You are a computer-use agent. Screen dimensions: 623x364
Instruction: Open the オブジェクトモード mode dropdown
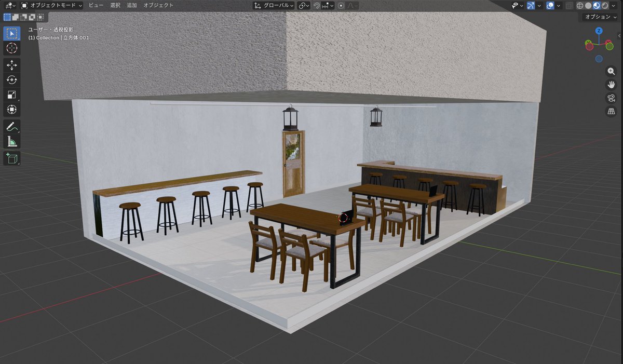tap(51, 5)
